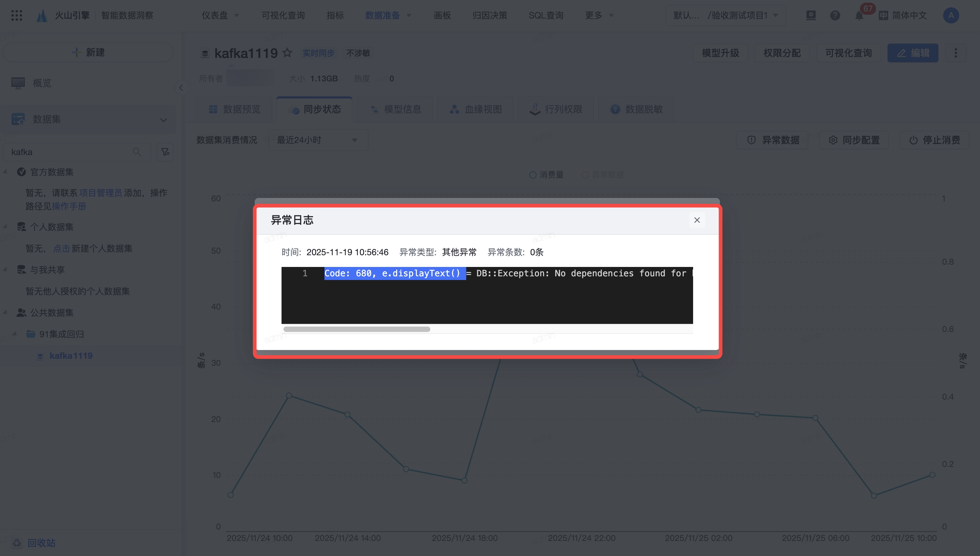This screenshot has width=980, height=556.
Task: Expand the 数据集 sidebar section chevron
Action: (x=164, y=120)
